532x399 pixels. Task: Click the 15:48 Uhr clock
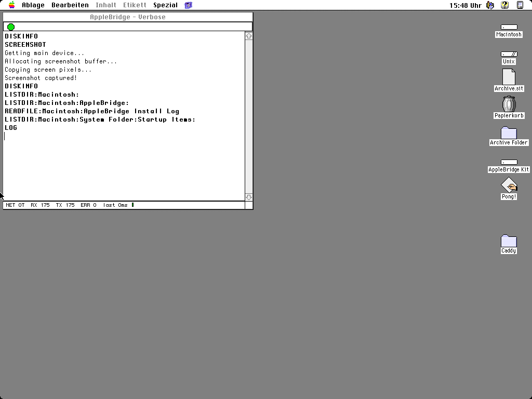click(x=465, y=5)
